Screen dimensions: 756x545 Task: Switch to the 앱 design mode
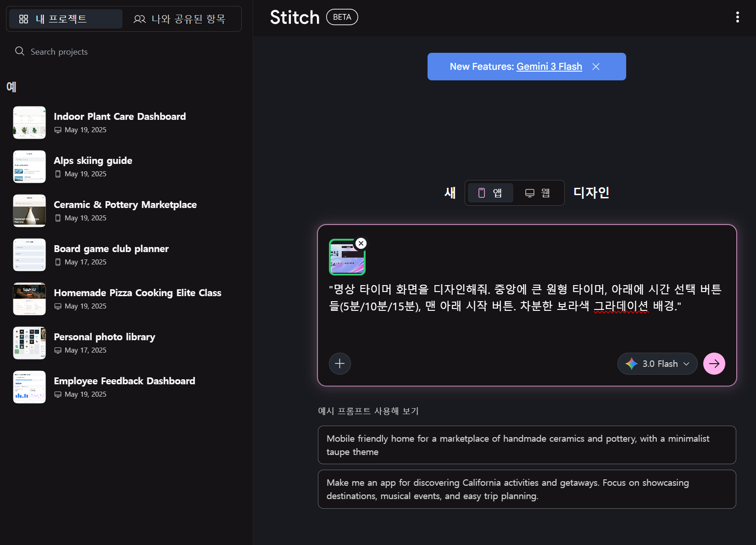click(490, 193)
